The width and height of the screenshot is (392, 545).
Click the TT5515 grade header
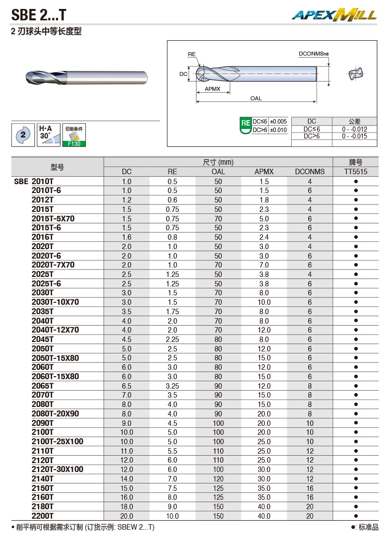click(355, 172)
